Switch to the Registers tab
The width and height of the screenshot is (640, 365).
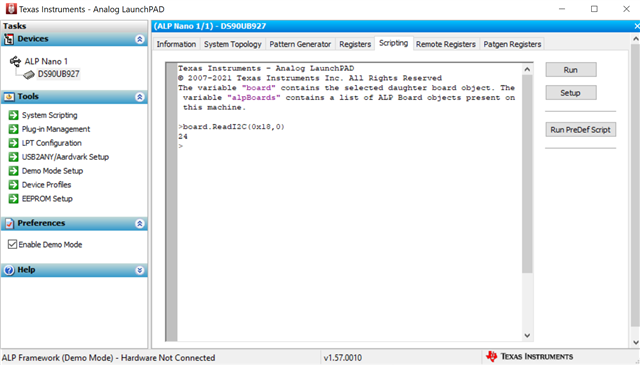[x=355, y=44]
